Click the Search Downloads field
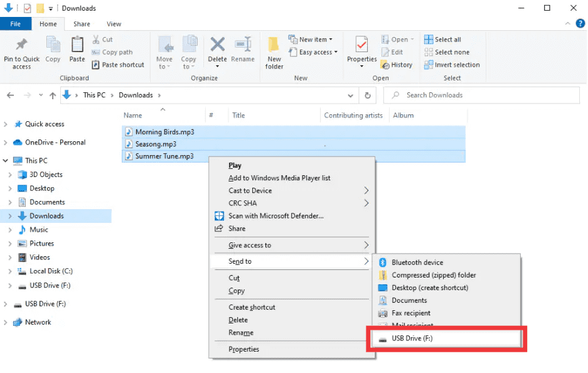Viewport: 588px width, 373px height. (x=482, y=95)
